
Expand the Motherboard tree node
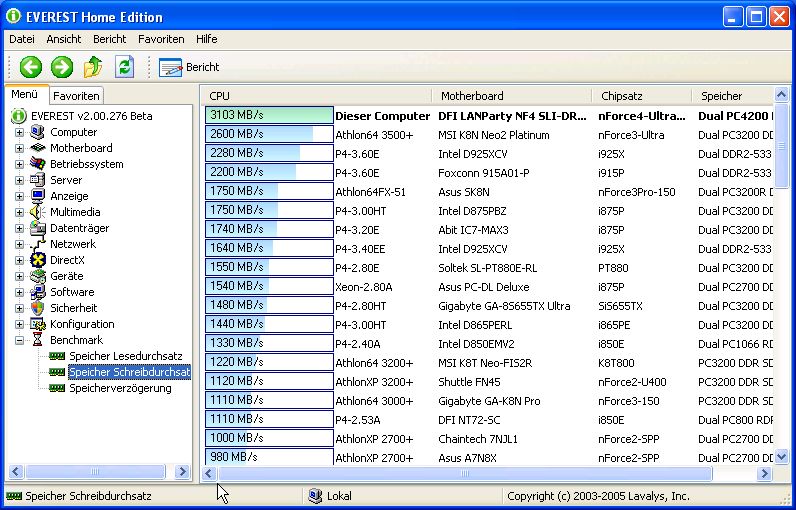click(x=19, y=148)
